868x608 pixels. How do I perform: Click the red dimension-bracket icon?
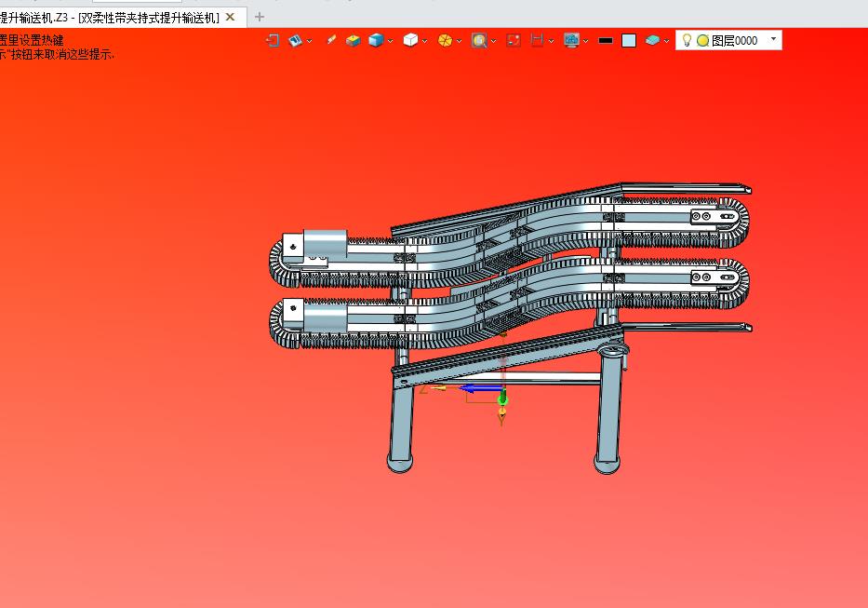pos(537,40)
